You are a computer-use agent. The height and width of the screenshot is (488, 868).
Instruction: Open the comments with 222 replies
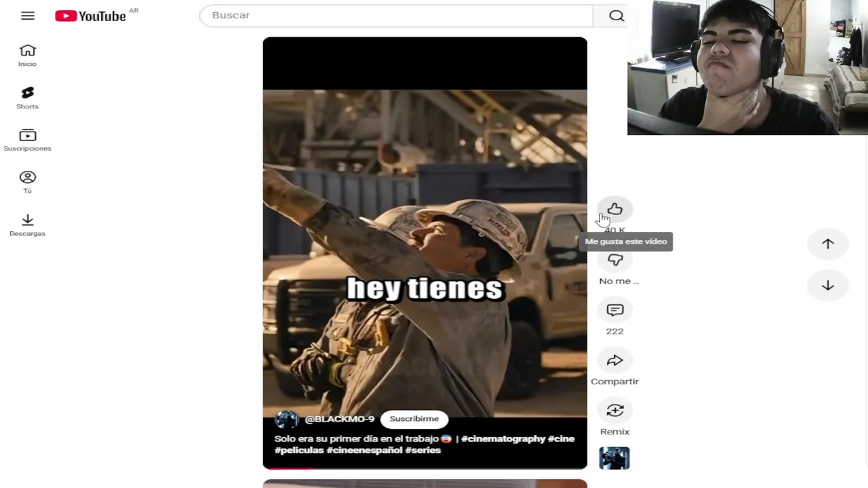[615, 310]
